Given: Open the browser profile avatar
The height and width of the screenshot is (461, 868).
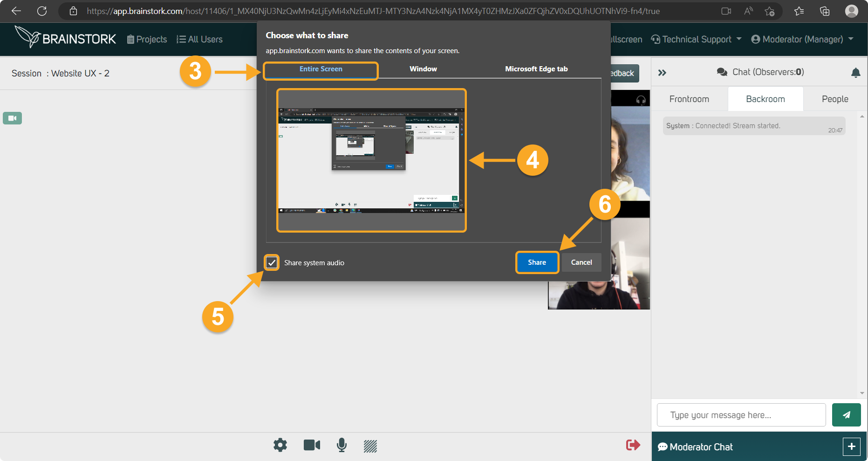Looking at the screenshot, I should (852, 11).
